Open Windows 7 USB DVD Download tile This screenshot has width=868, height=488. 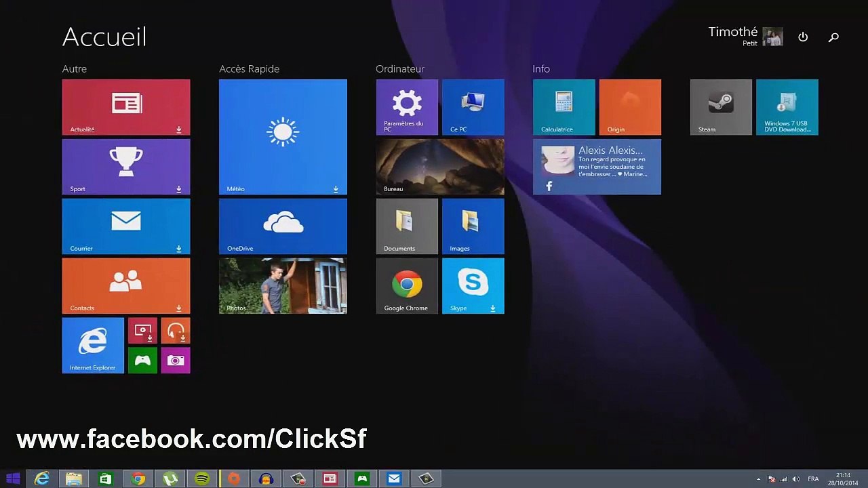(787, 107)
